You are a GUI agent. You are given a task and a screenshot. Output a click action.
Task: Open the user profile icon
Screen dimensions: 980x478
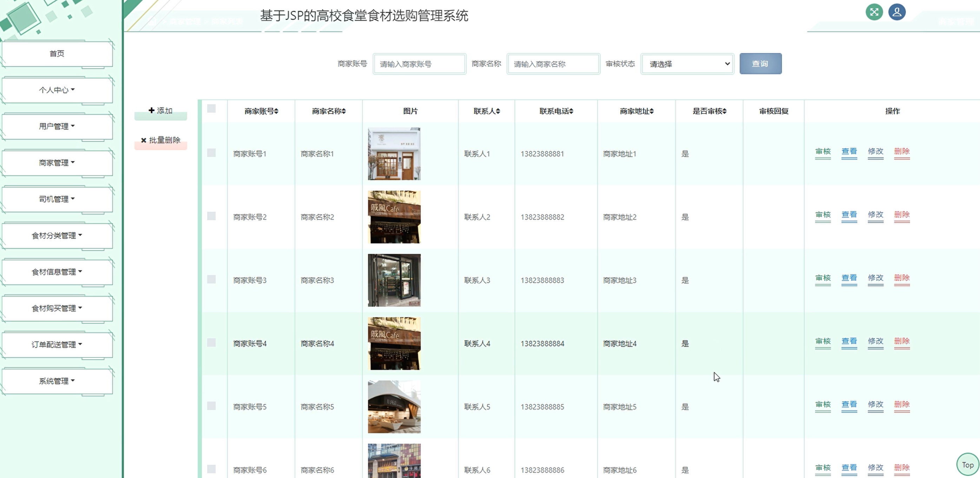coord(897,12)
